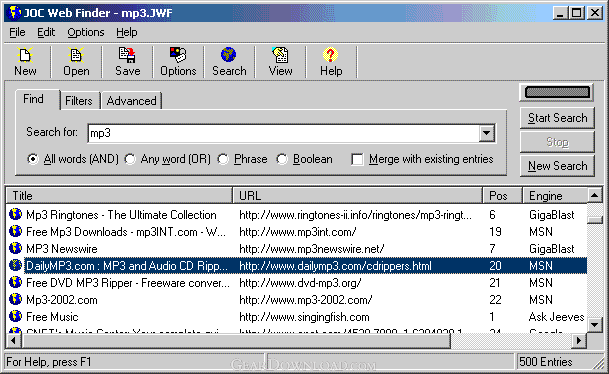
Task: Click the New Search button
Action: pyautogui.click(x=557, y=166)
